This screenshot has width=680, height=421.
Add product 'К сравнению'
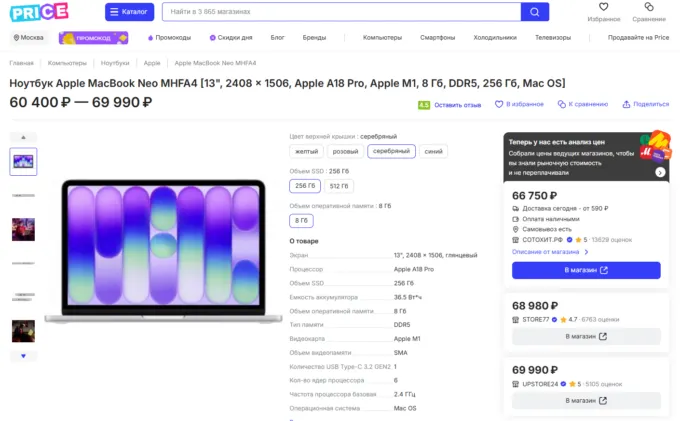tap(583, 104)
